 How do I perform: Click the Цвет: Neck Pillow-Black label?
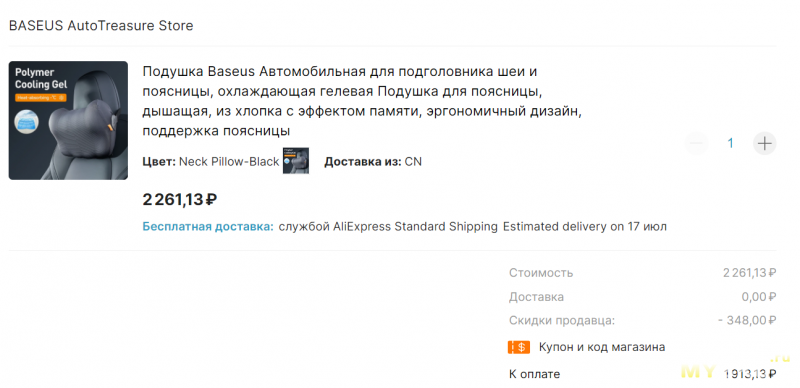pos(211,162)
